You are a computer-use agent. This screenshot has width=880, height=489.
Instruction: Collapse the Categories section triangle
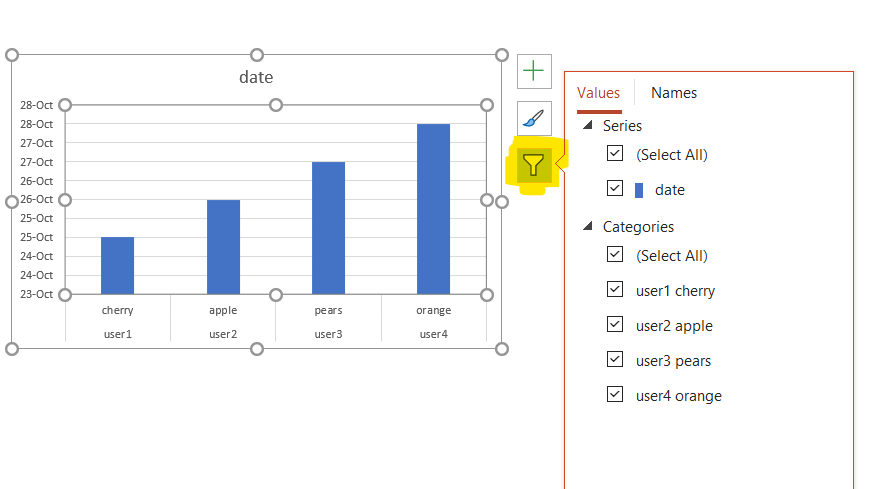[x=588, y=226]
